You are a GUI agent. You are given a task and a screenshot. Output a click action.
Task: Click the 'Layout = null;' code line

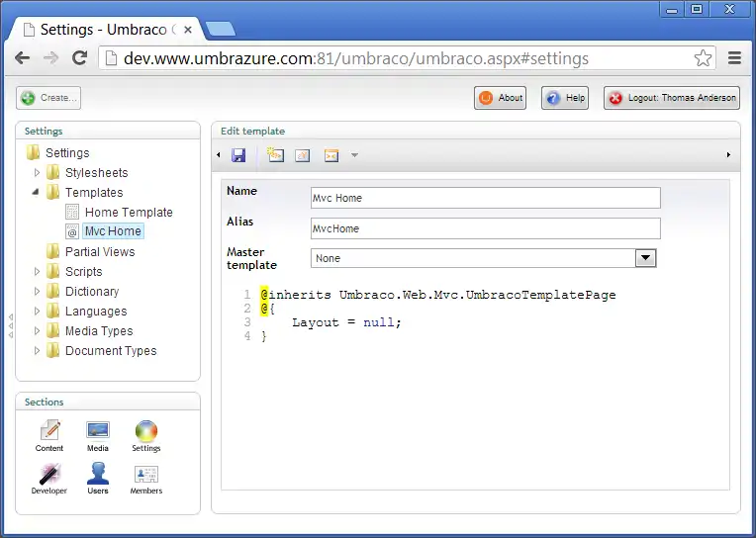tap(346, 322)
